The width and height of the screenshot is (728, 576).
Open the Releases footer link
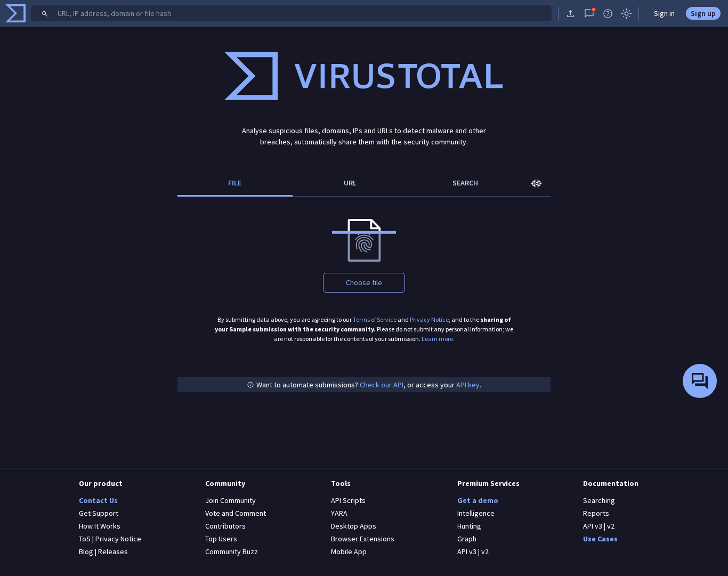(x=113, y=551)
